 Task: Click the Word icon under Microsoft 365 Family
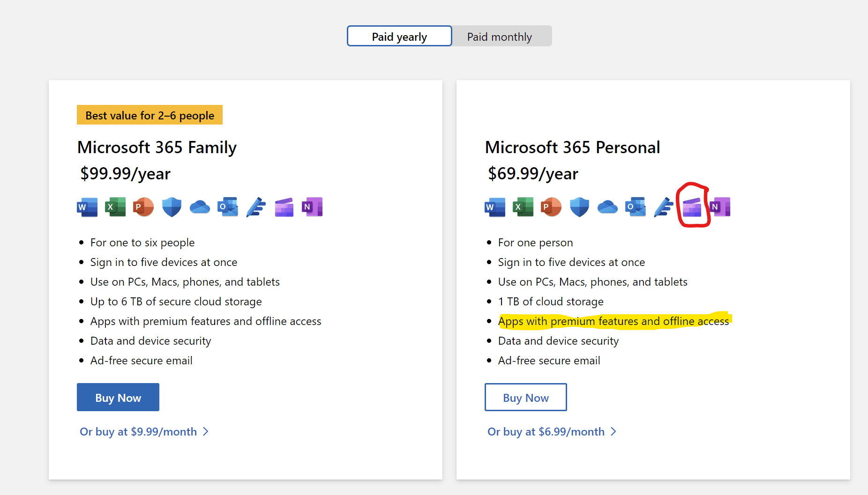tap(87, 207)
